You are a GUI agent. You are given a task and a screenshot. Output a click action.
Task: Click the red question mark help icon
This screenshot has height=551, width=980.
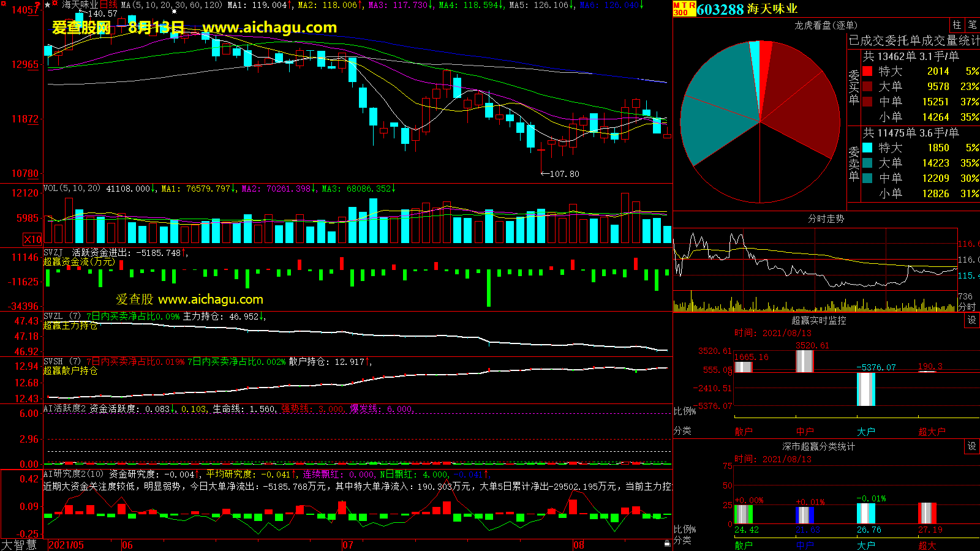pos(37,5)
